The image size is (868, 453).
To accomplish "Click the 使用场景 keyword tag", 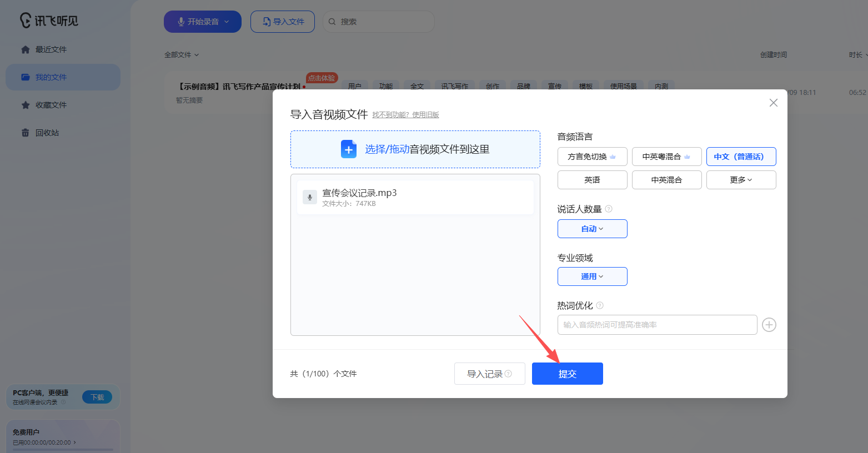I will pos(624,86).
